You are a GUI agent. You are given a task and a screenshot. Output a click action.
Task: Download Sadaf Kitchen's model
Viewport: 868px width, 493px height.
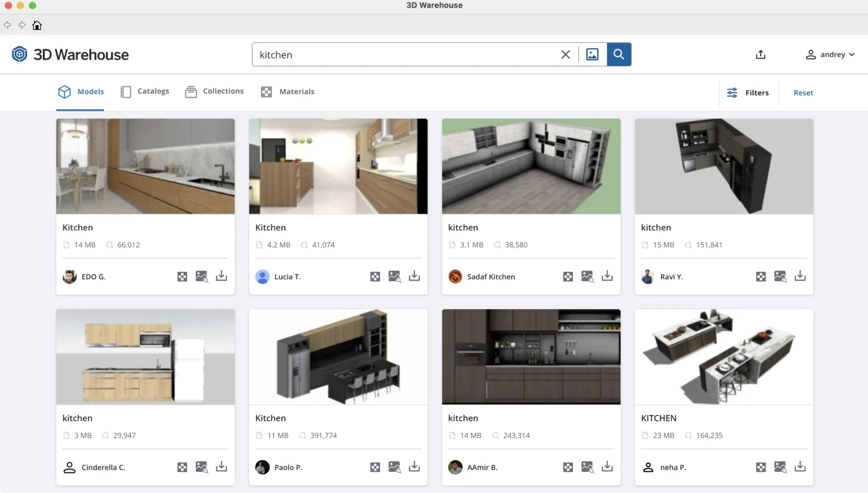607,276
